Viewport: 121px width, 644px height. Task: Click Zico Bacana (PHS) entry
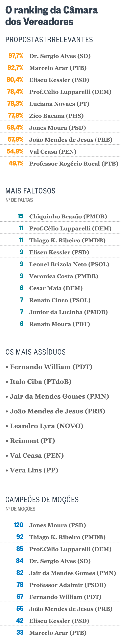[x=56, y=116]
